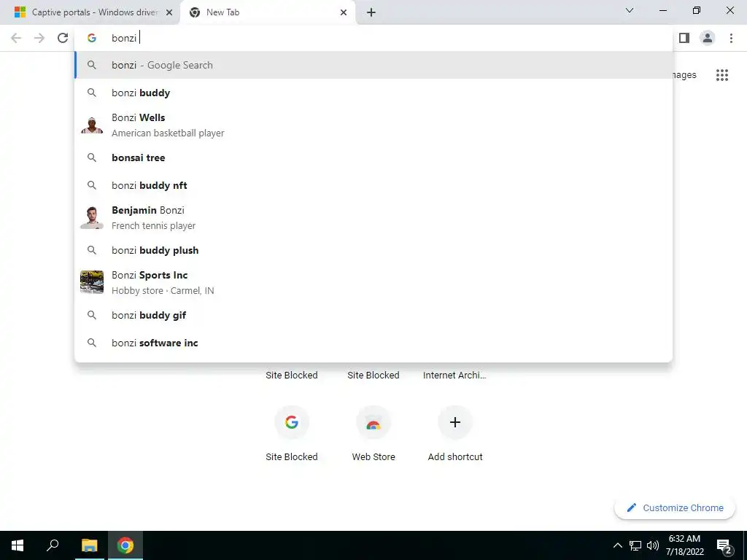Go forward with the forward arrow
The image size is (747, 560).
click(x=39, y=38)
